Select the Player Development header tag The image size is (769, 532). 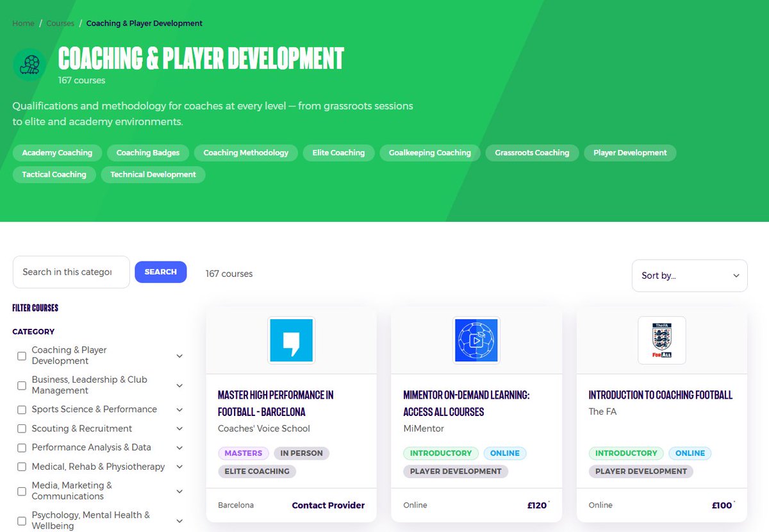coord(630,153)
